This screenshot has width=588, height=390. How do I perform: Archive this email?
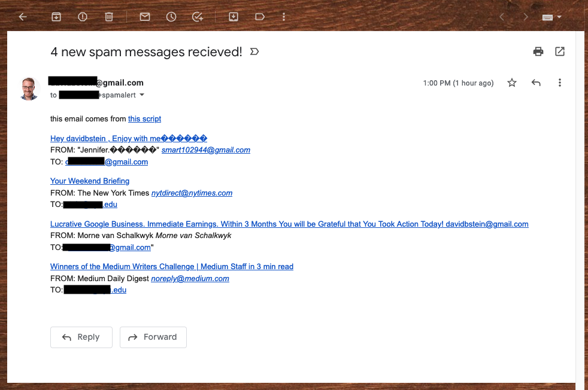[x=56, y=17]
